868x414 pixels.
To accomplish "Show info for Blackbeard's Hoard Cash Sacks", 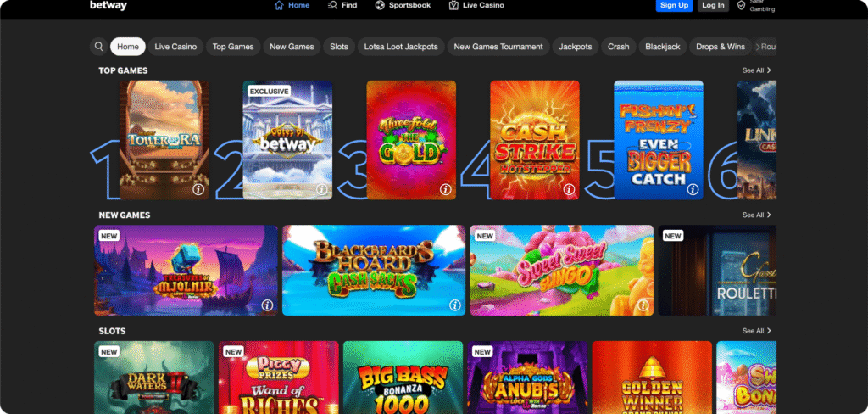I will 455,305.
